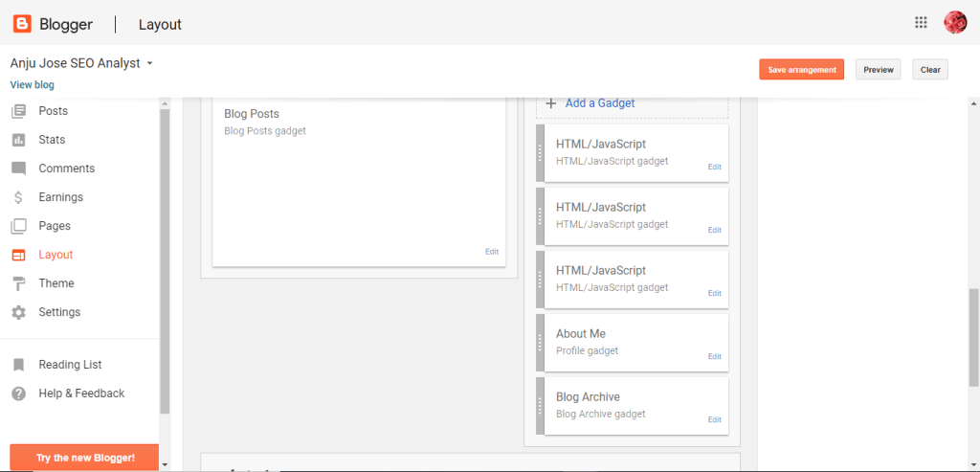Click the Settings gear icon
Image resolution: width=980 pixels, height=472 pixels.
coord(18,312)
